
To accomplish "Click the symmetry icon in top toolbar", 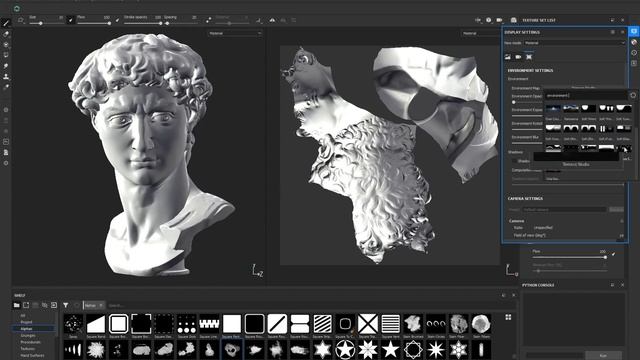I will click(272, 20).
